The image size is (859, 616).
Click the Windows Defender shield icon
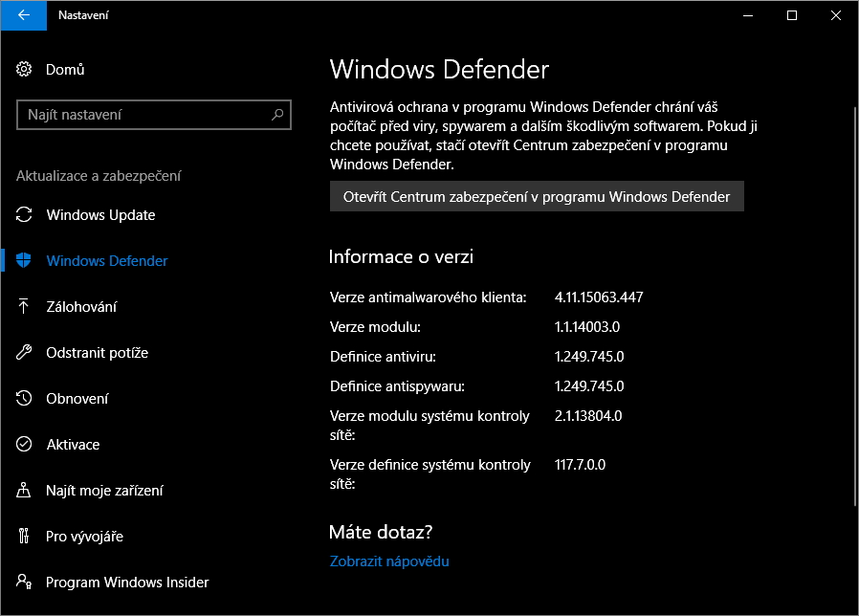(25, 261)
